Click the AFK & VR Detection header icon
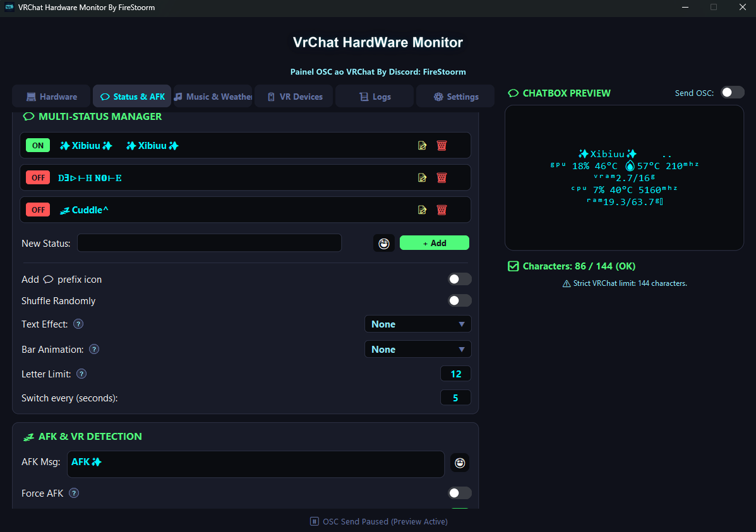This screenshot has width=756, height=532. click(29, 437)
